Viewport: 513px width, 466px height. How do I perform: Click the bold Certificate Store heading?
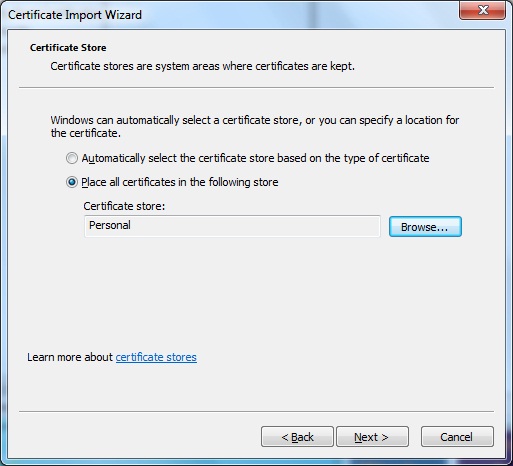tap(68, 48)
